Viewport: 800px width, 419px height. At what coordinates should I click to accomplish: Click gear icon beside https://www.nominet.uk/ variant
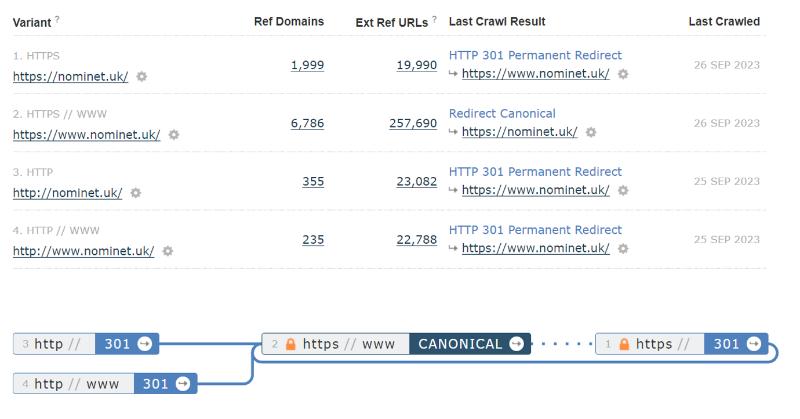coord(174,135)
